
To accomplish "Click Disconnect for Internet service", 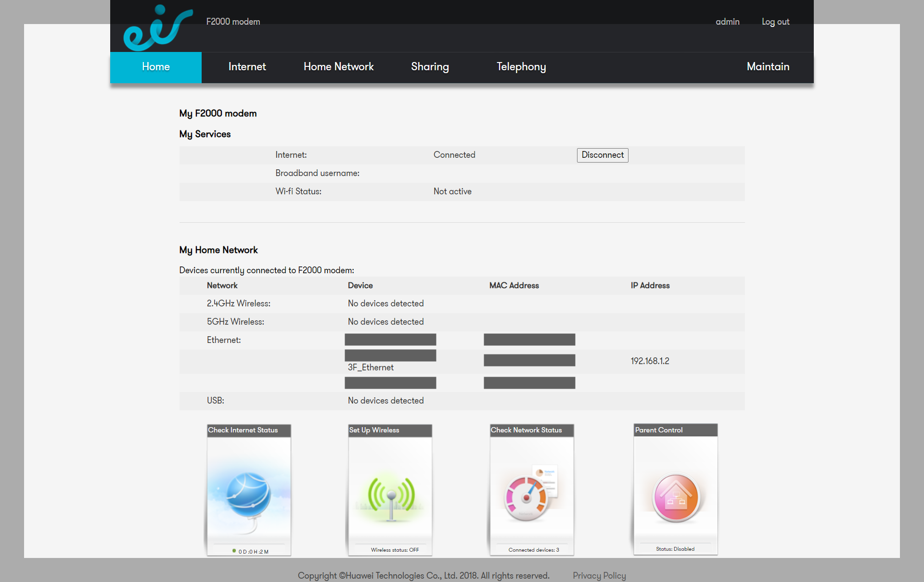I will pos(602,155).
